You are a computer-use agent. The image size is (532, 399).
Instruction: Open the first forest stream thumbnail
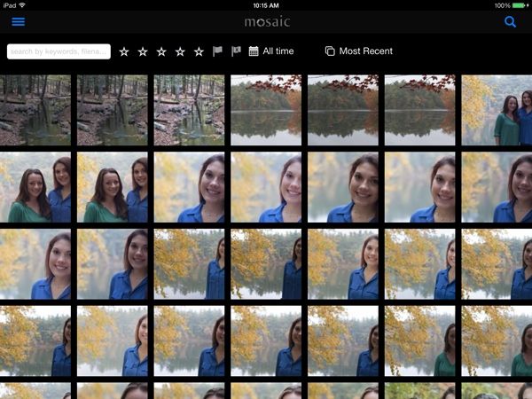(x=35, y=110)
